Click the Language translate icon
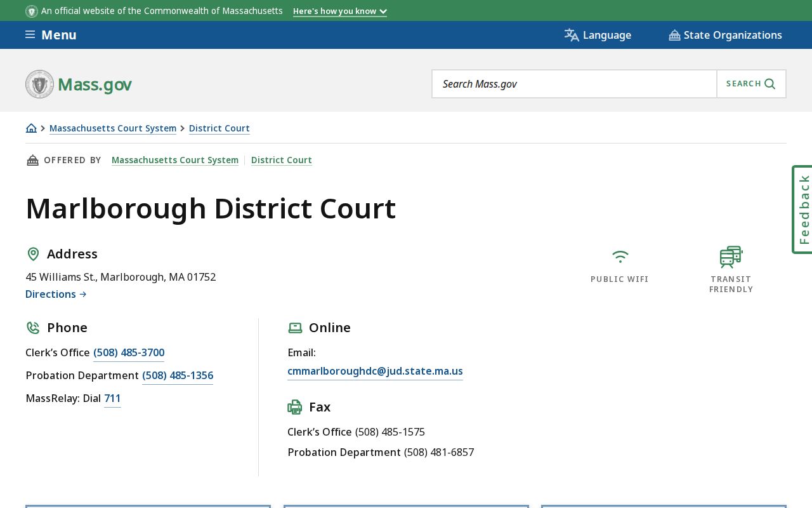The height and width of the screenshot is (508, 812). pos(572,35)
